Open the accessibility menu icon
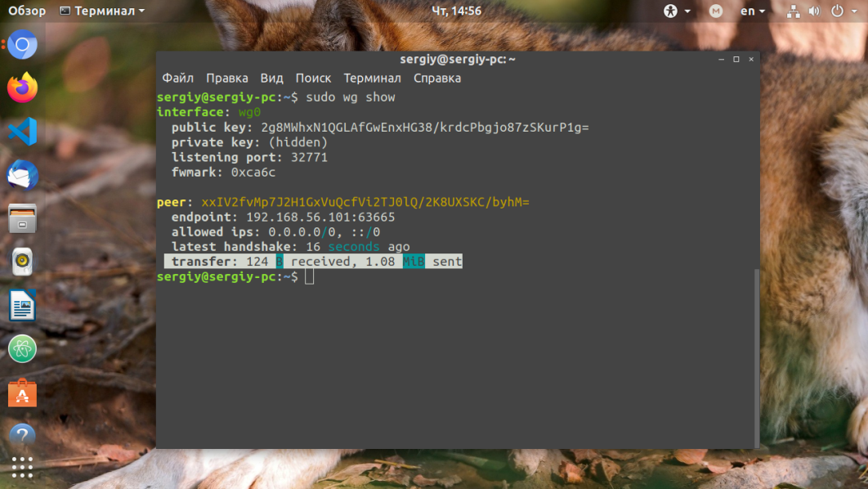The height and width of the screenshot is (489, 868). (x=670, y=11)
